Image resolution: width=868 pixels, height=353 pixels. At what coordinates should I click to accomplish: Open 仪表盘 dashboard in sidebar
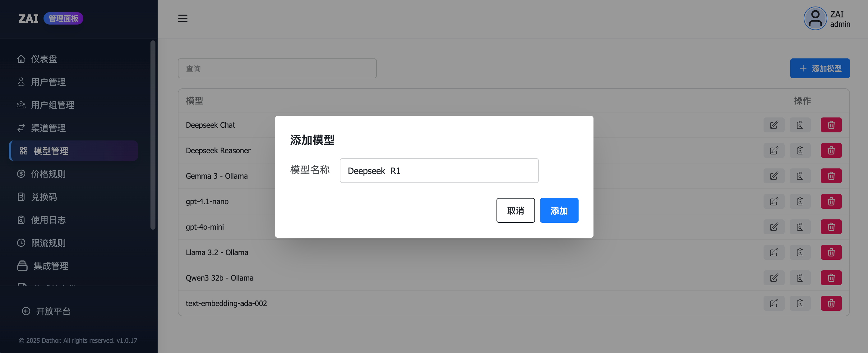[x=44, y=59]
